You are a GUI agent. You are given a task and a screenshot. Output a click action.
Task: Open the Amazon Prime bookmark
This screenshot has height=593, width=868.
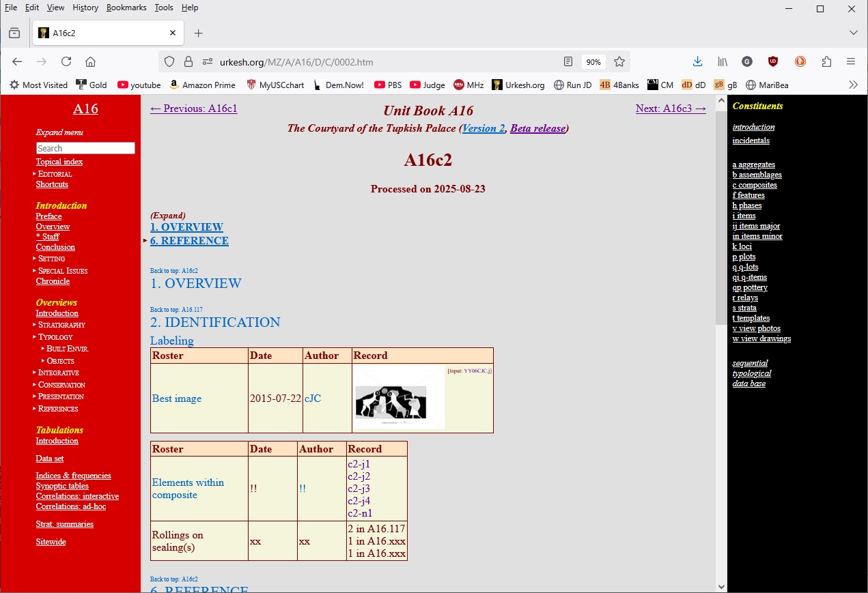202,85
